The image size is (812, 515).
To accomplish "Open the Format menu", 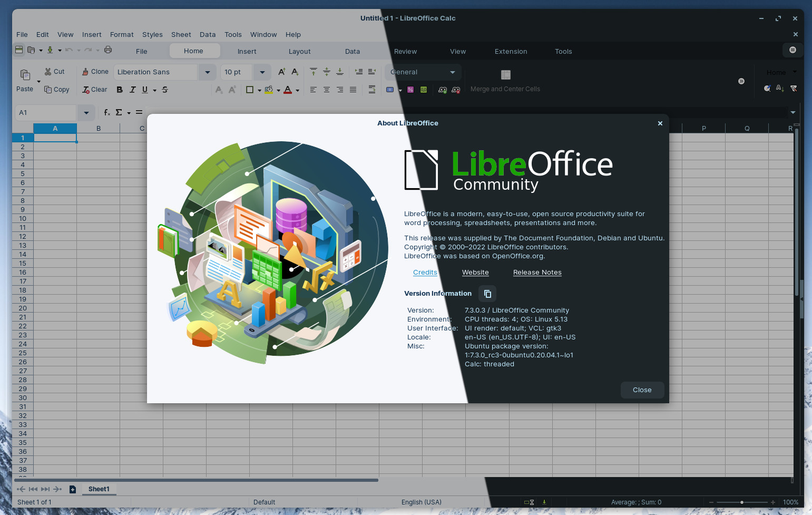I will pos(122,35).
